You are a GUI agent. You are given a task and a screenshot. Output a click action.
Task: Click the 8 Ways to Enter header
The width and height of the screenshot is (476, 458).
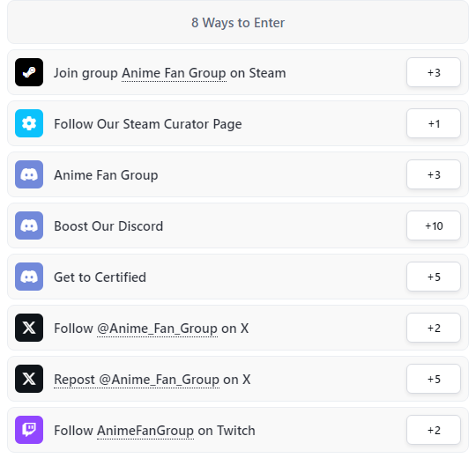[x=238, y=22]
